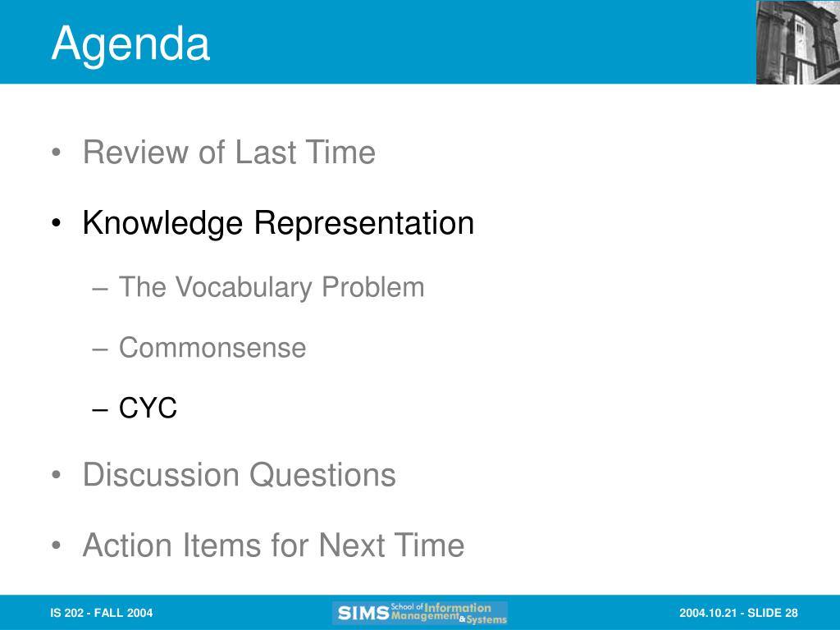The image size is (840, 630).
Task: Click bullet marker beside Knowledge Representation
Action: point(57,223)
